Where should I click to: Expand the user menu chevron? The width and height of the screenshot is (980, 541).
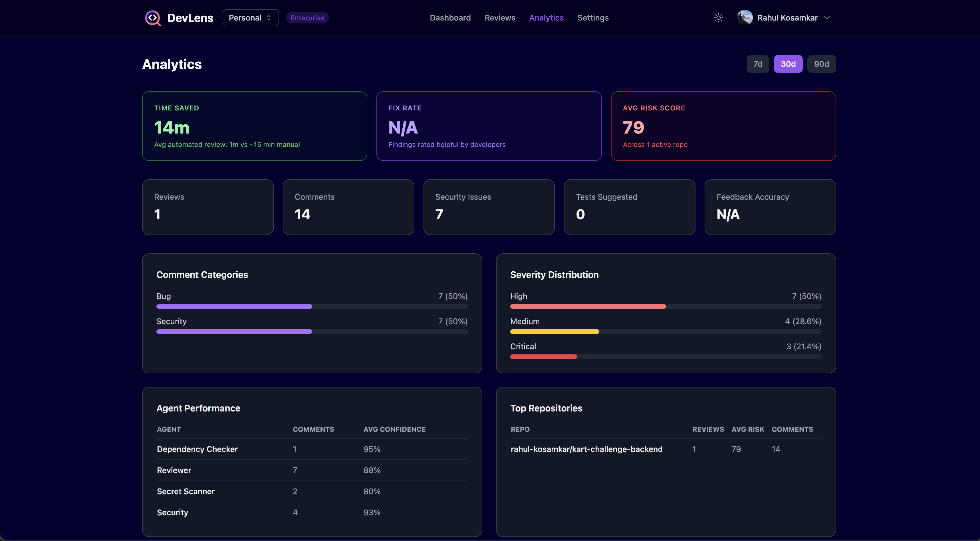827,18
